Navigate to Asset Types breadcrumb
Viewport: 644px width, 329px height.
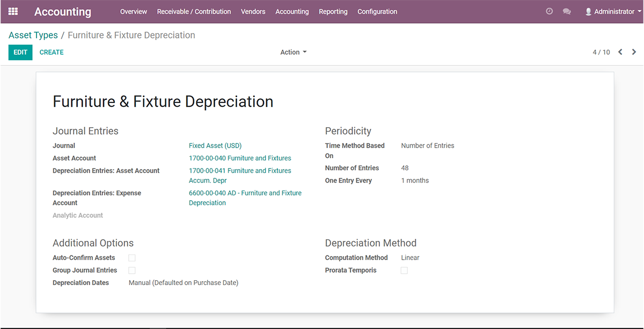(33, 35)
